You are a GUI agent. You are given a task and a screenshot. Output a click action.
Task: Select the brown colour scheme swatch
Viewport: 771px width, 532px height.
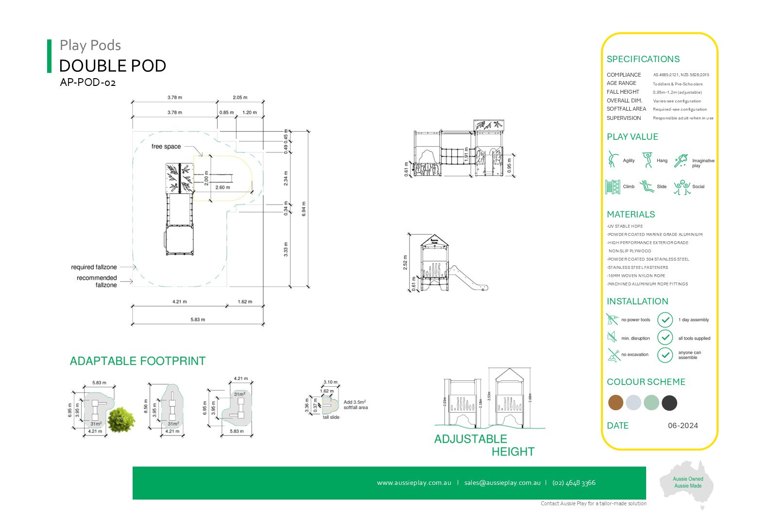point(616,402)
